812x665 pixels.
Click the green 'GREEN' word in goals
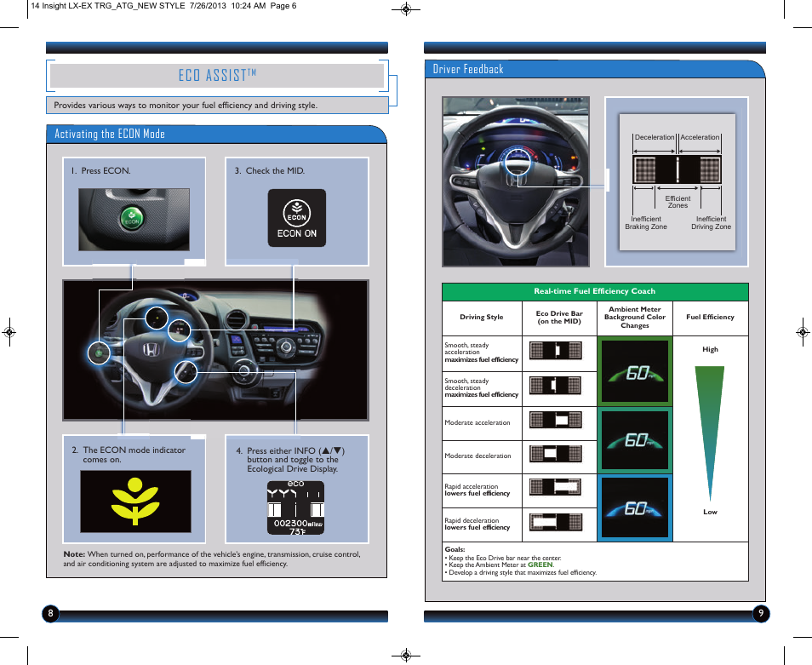tap(540, 565)
